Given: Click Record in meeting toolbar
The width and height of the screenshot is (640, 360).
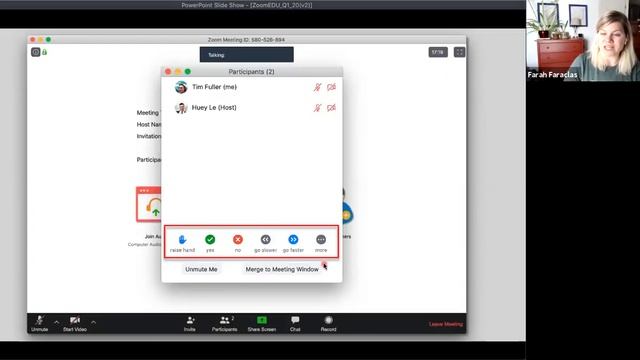Looking at the screenshot, I should [329, 323].
